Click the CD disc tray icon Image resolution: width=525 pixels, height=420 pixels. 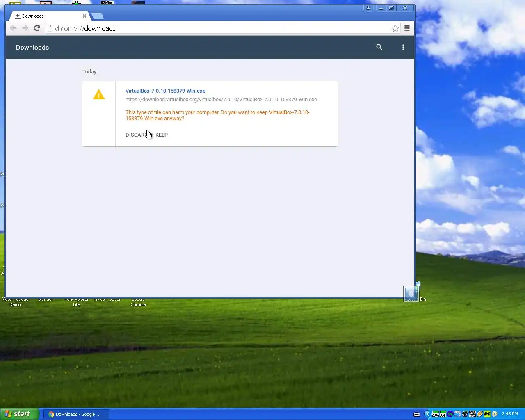click(495, 414)
